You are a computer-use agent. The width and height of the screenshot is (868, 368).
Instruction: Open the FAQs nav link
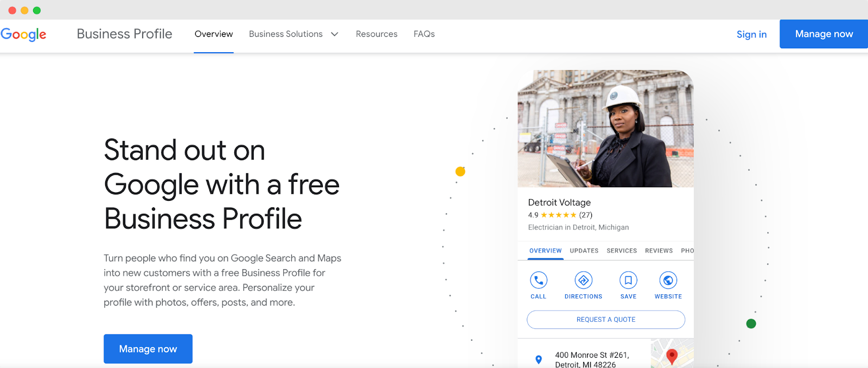(x=424, y=34)
